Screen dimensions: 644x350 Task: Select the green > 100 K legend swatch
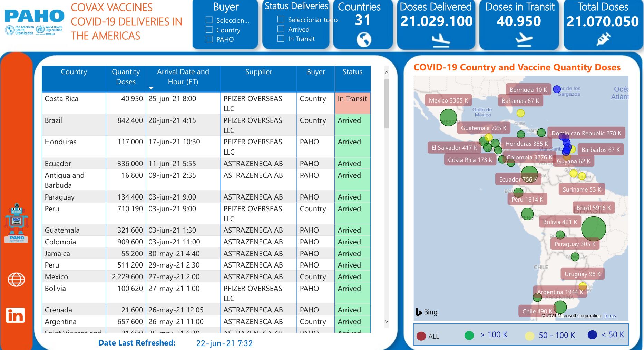469,335
